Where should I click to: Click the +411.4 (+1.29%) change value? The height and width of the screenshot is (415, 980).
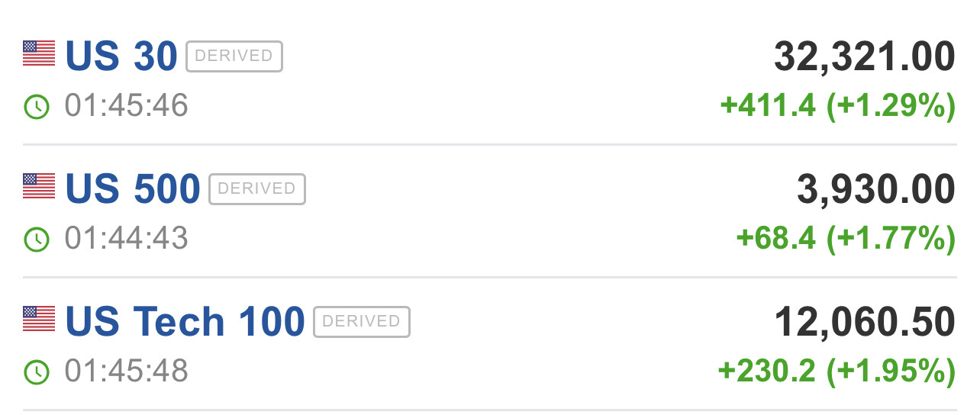pos(837,107)
